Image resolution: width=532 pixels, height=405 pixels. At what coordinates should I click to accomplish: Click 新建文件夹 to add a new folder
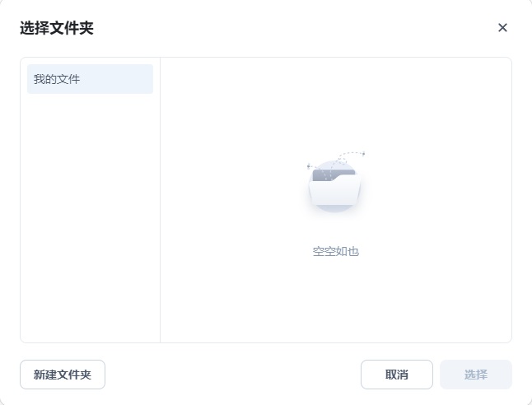63,375
